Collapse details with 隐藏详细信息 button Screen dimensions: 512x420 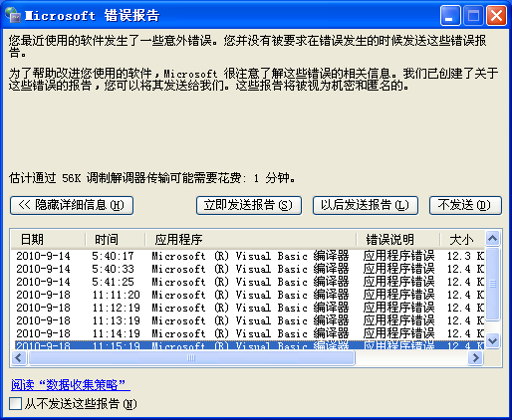(72, 205)
